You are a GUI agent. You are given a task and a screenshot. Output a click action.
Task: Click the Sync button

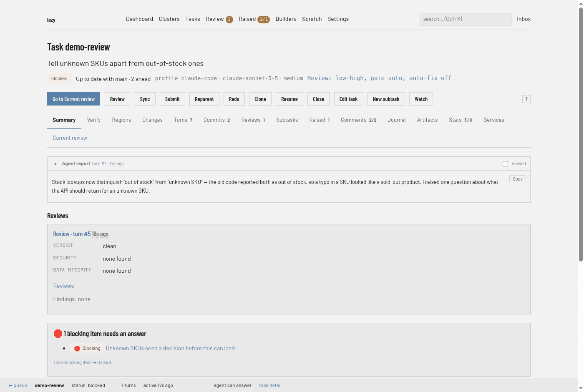(145, 99)
